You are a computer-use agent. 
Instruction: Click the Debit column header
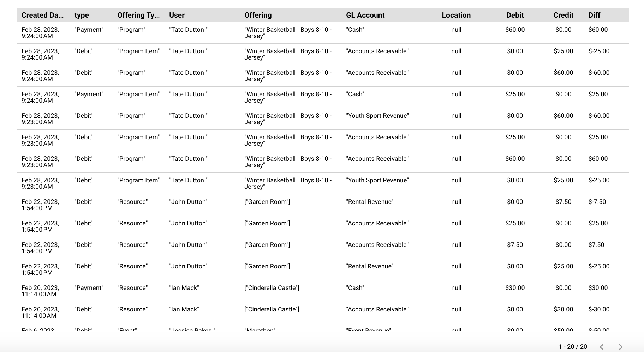[515, 15]
